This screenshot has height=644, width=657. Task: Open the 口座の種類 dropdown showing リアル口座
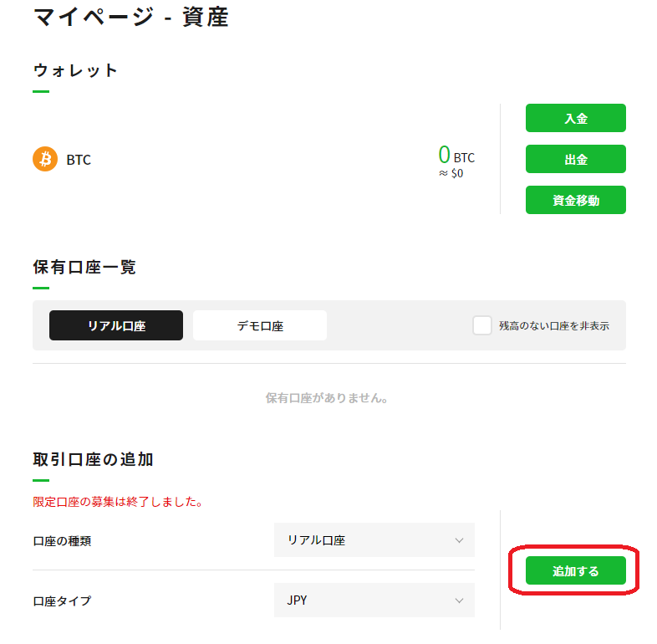374,540
